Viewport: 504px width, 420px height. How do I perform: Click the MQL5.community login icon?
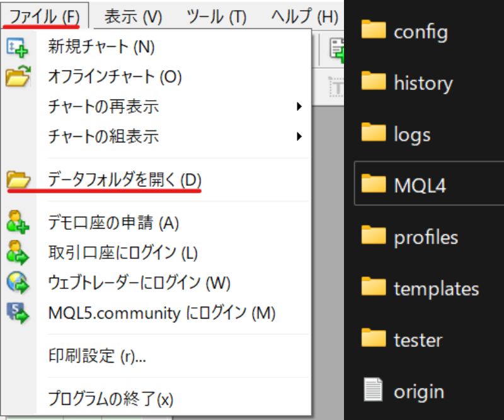(x=17, y=312)
